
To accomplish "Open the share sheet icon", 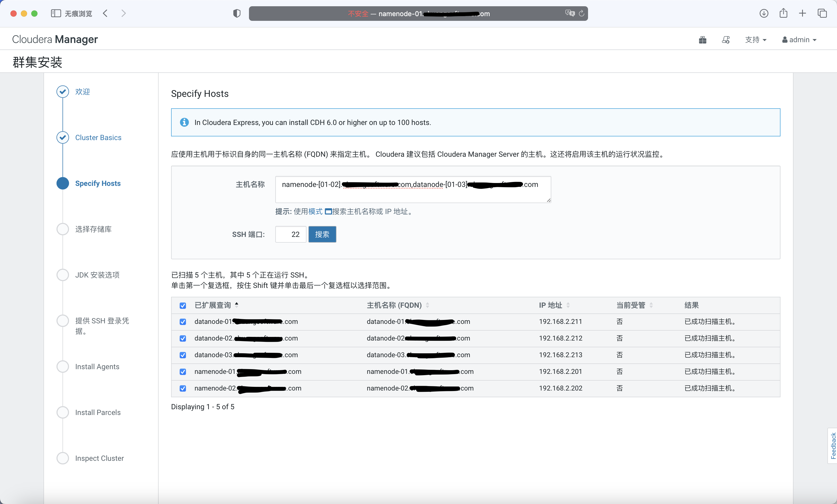I will (x=783, y=13).
